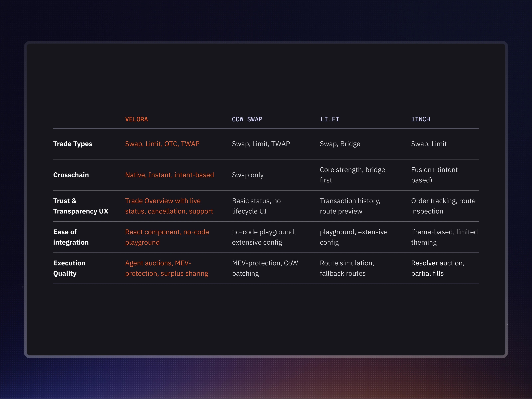Click 'no-code playground, extensive config' cell
This screenshot has width=532, height=399.
point(264,237)
